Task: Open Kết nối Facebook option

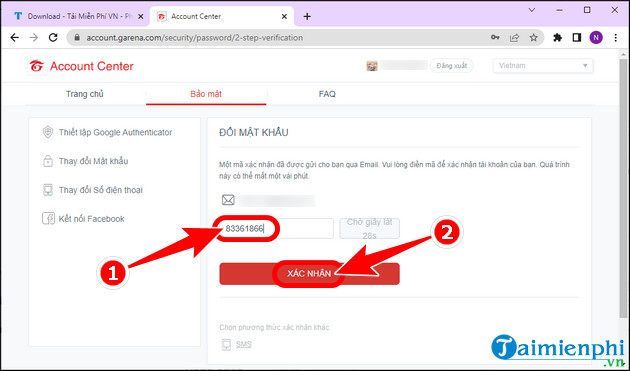Action: (x=92, y=219)
